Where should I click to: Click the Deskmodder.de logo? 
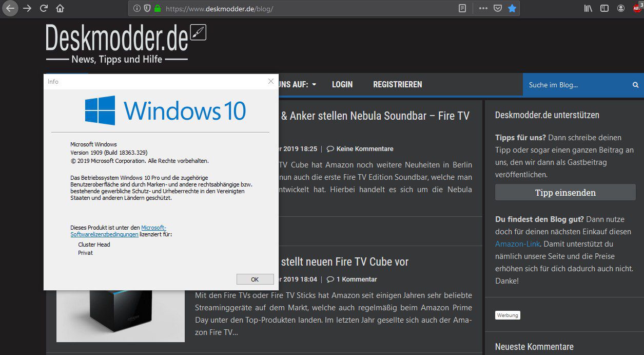click(x=126, y=44)
